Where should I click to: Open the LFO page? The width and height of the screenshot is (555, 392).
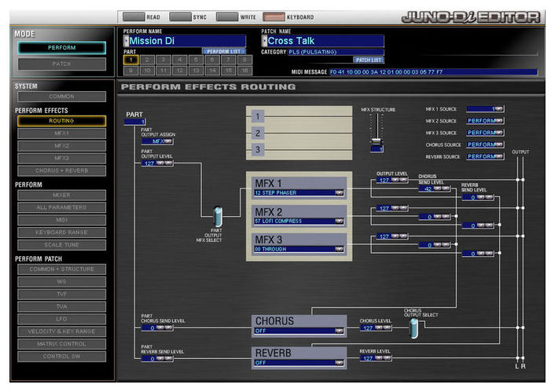[62, 319]
